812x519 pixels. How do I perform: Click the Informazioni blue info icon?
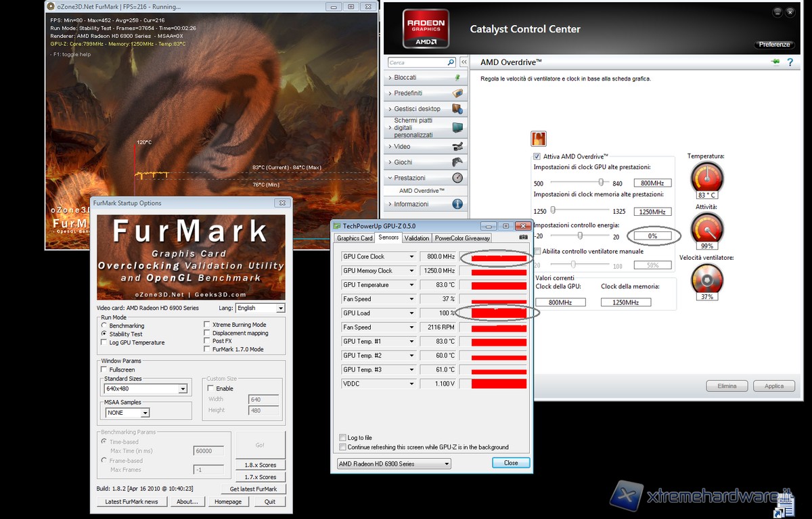[x=457, y=204]
